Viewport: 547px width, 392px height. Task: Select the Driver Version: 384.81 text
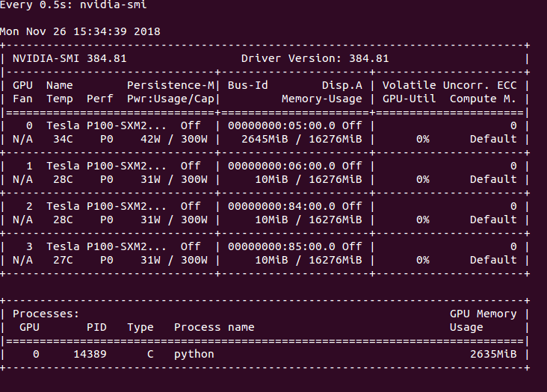click(315, 58)
